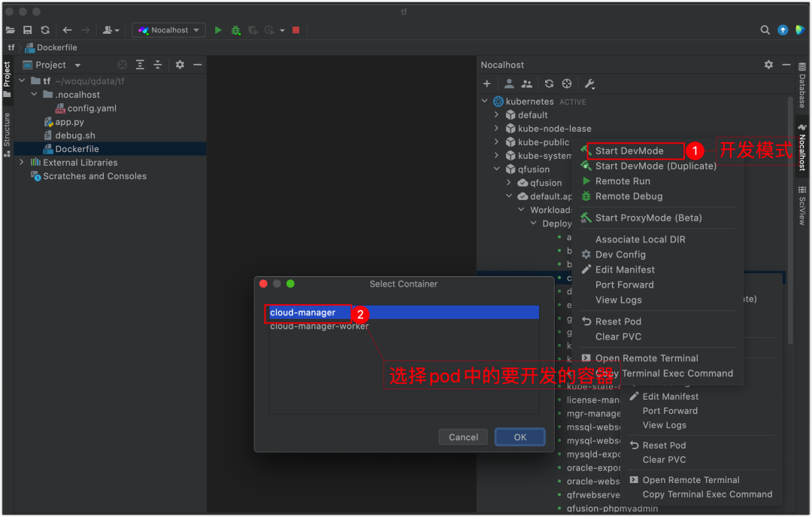
Task: Choose Start ProxyMode (Beta)
Action: click(x=648, y=217)
